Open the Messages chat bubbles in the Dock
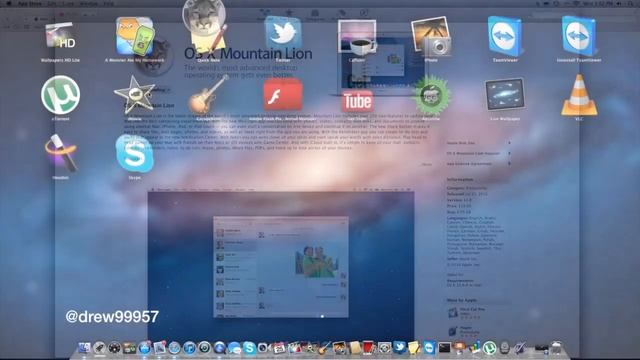The image size is (640, 360). coord(234,348)
